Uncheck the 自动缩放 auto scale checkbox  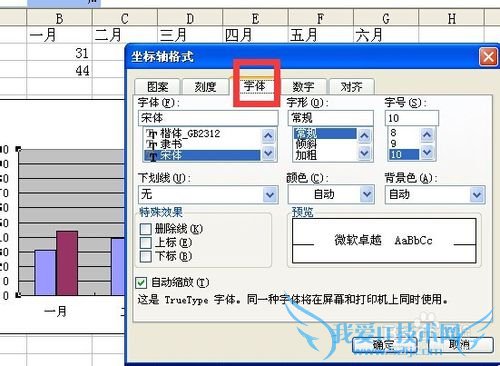tap(141, 283)
